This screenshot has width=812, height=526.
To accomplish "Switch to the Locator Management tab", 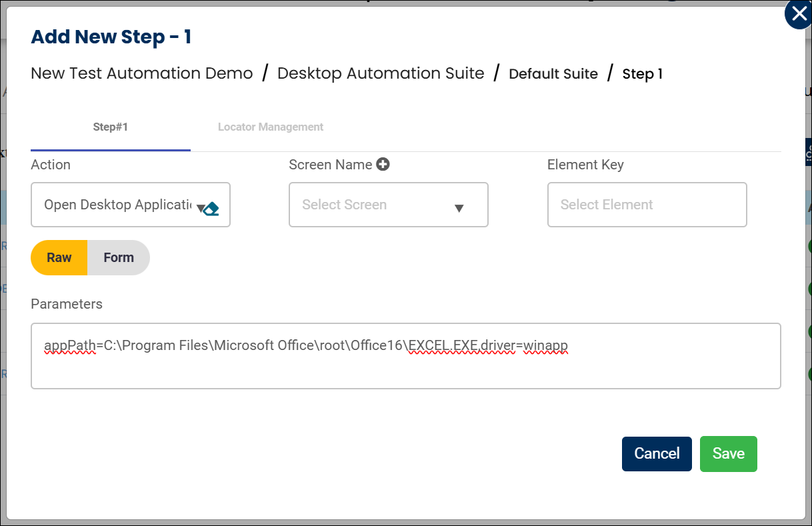I will coord(271,127).
